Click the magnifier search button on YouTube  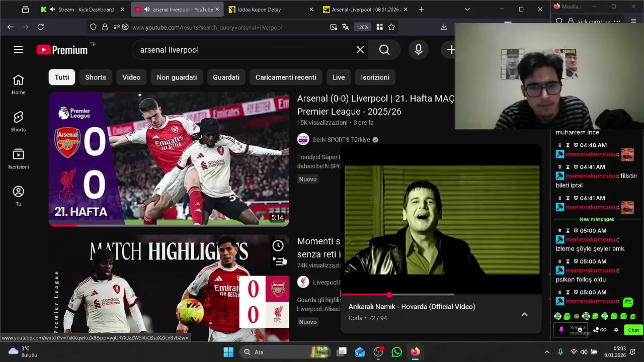click(384, 50)
